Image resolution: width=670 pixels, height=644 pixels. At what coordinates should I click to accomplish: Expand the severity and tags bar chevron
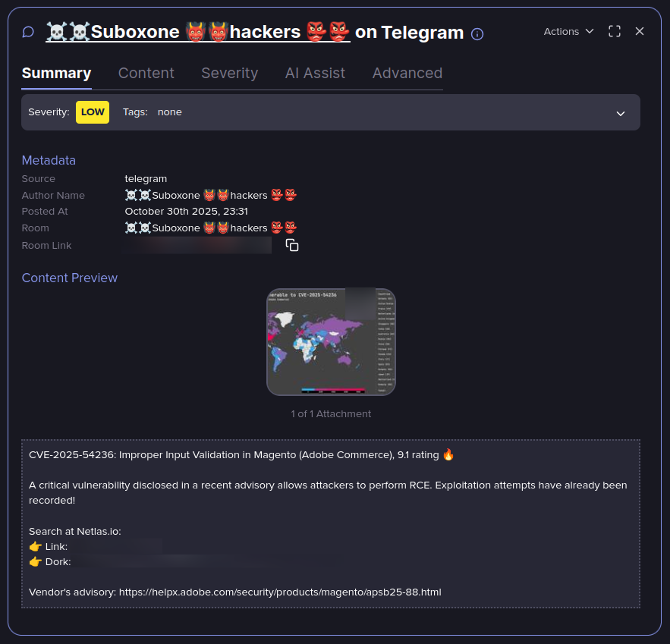click(621, 113)
